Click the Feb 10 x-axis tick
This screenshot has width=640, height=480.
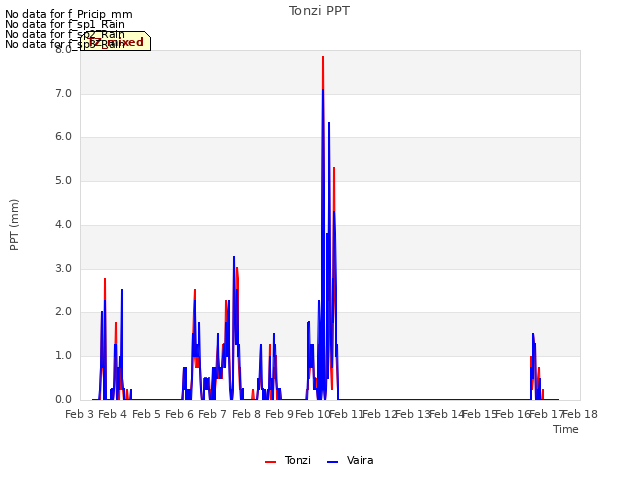[x=313, y=415]
